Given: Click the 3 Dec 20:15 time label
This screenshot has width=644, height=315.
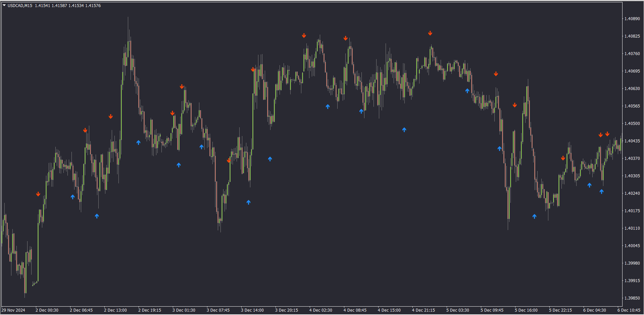Looking at the screenshot, I should pyautogui.click(x=287, y=310).
